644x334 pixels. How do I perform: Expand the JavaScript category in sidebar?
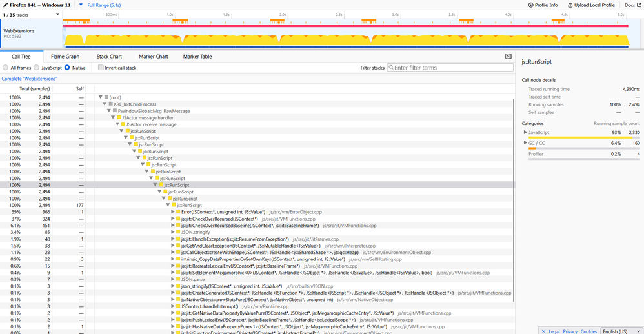(525, 132)
